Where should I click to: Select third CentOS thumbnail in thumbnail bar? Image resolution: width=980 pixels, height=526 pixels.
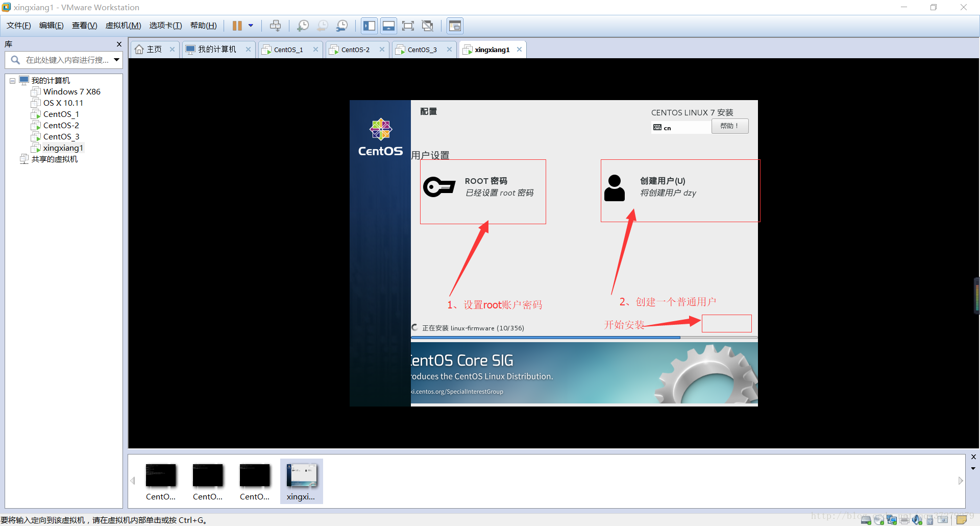point(255,481)
